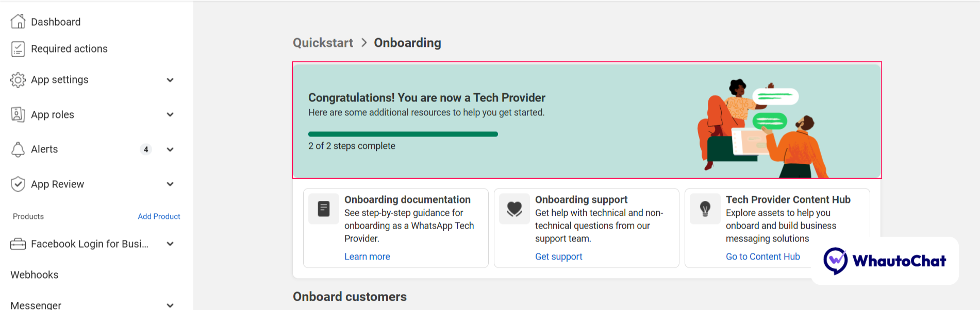980x310 pixels.
Task: Go to Quickstart breadcrumb
Action: pyautogui.click(x=323, y=43)
